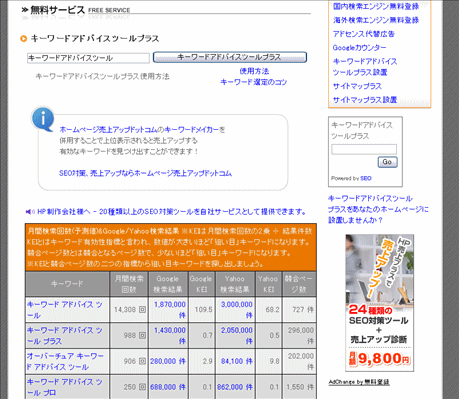Click the 無料サービス FREE SERVICE heading
This screenshot has width=459, height=399.
pos(76,10)
